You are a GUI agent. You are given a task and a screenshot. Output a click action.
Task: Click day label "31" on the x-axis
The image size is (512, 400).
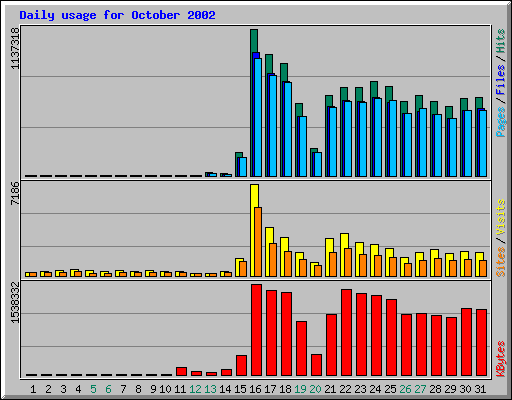click(x=480, y=389)
